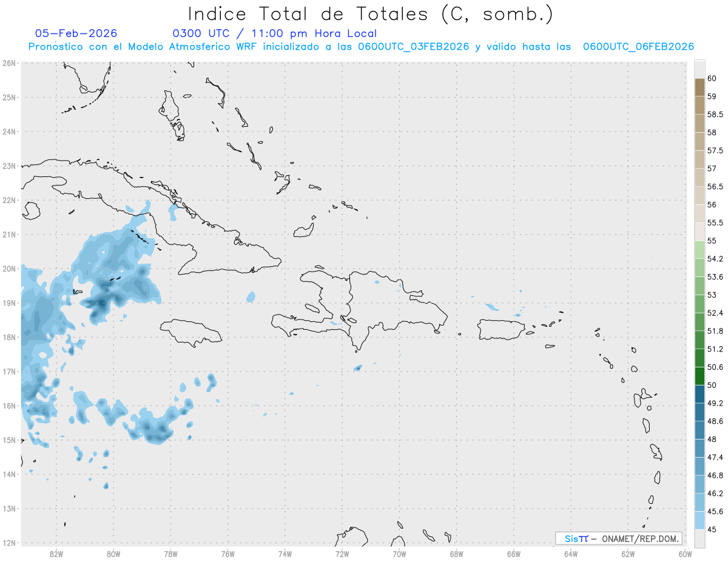Click the colorbar label "53.6"
Viewport: 728px width, 562px height.
pos(715,277)
